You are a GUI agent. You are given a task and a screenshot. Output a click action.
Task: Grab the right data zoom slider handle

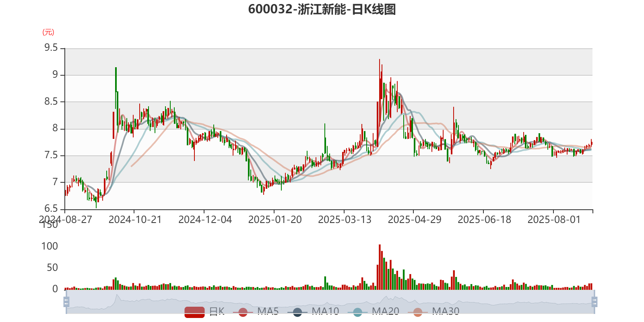594,301
